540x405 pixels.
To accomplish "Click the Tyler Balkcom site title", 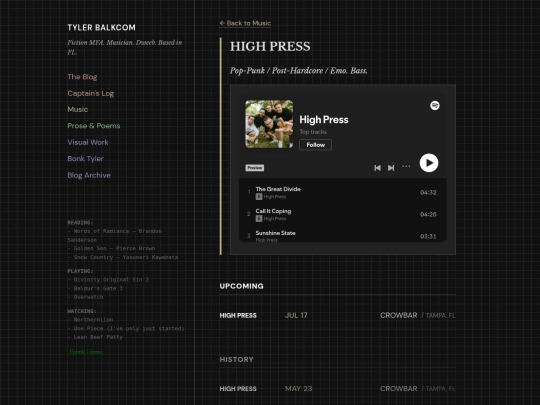I will (102, 28).
